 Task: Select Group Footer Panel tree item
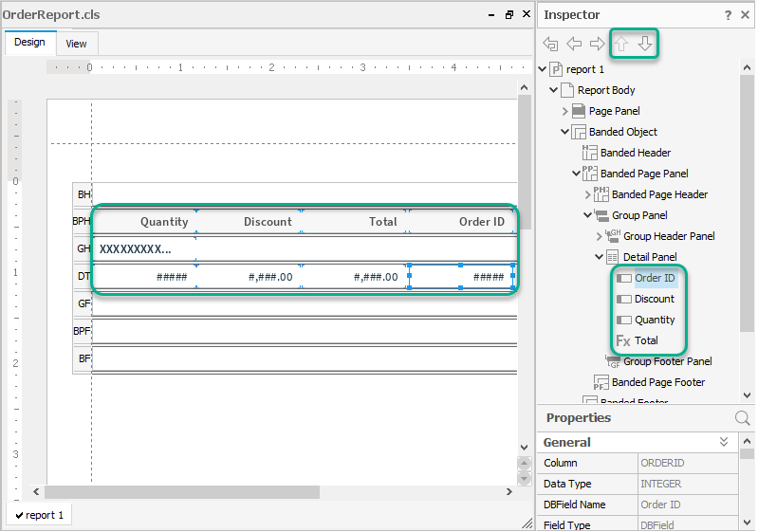668,361
